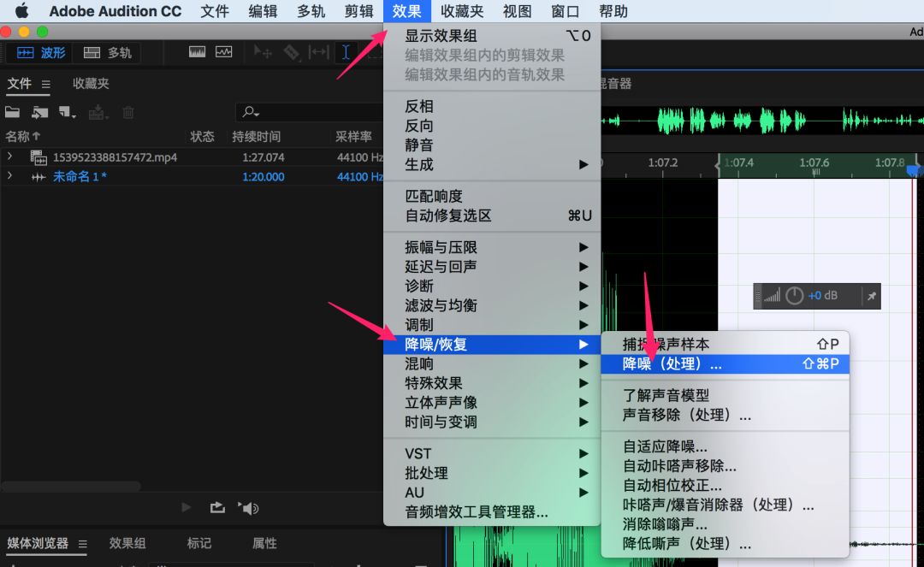Switch to the 多轨 (Multitrack) view icon
The image size is (924, 567).
point(92,51)
